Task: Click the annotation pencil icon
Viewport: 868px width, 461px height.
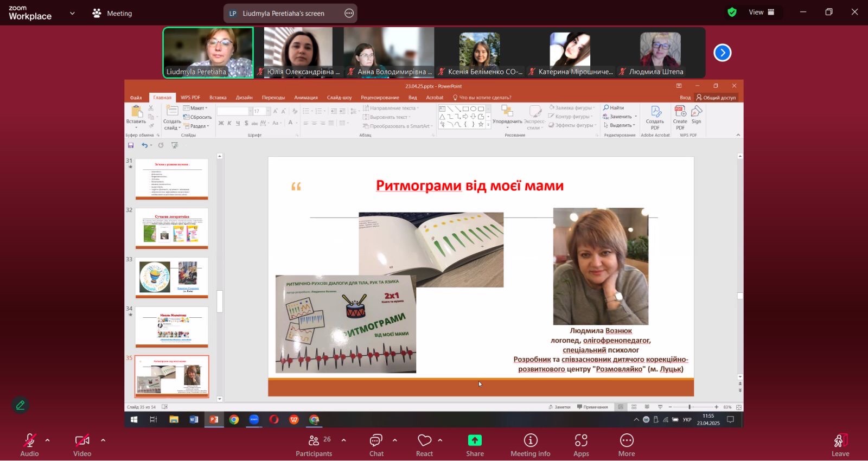Action: tap(21, 405)
